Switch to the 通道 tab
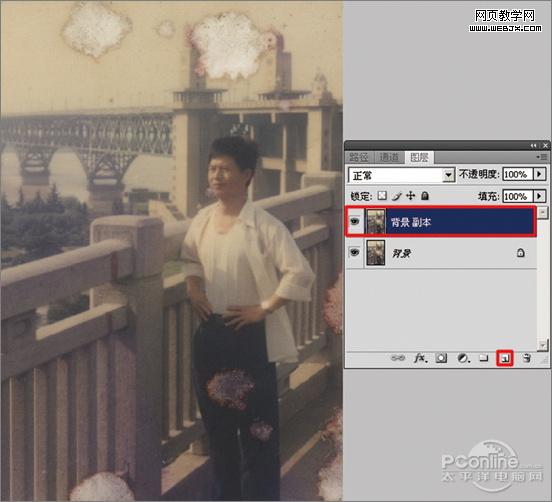This screenshot has width=552, height=502. [x=389, y=157]
